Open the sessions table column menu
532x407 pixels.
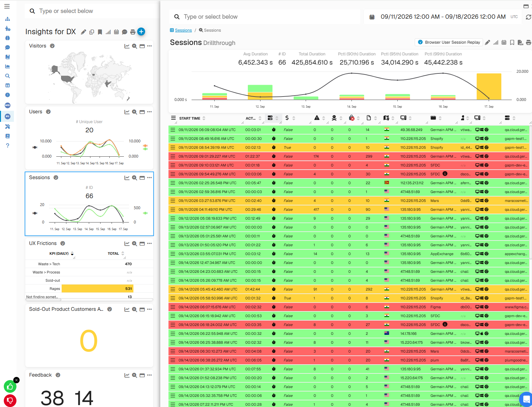tap(173, 118)
